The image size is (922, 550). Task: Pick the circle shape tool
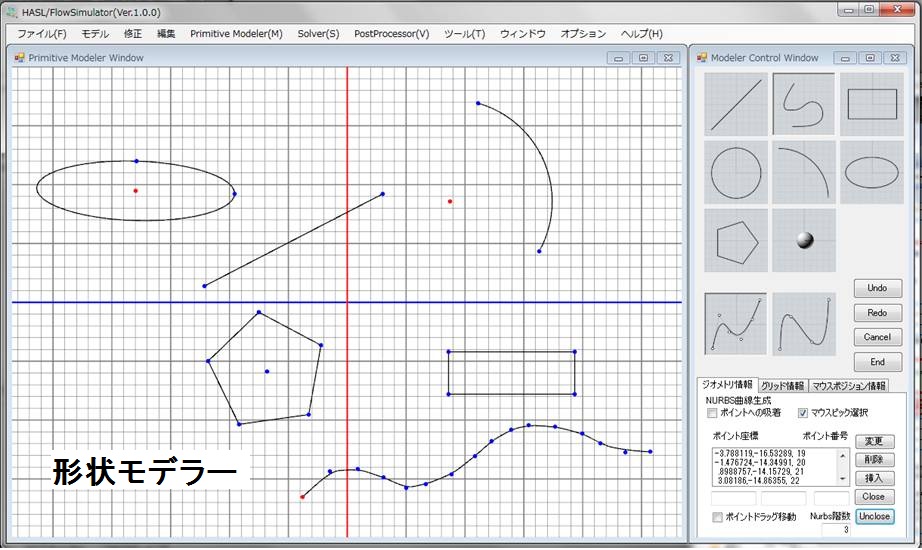pos(736,172)
